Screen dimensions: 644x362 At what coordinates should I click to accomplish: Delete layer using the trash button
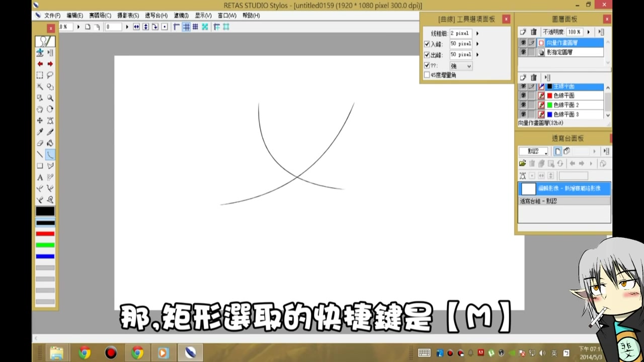click(533, 32)
